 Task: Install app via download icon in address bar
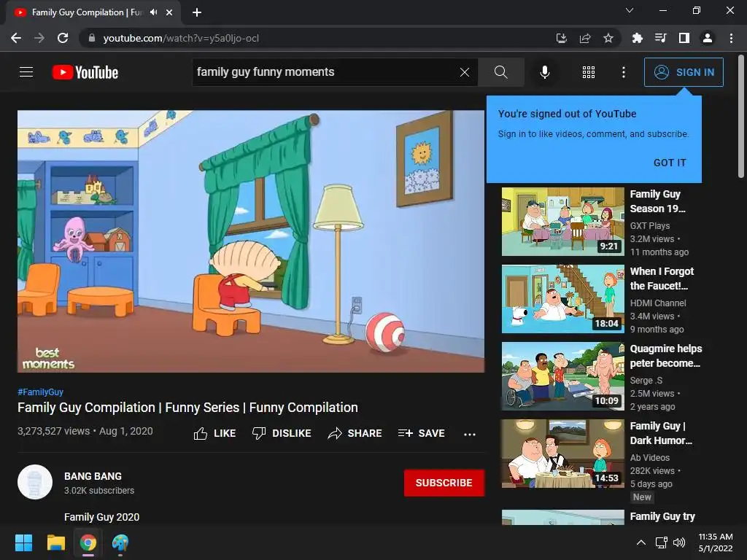pos(562,38)
